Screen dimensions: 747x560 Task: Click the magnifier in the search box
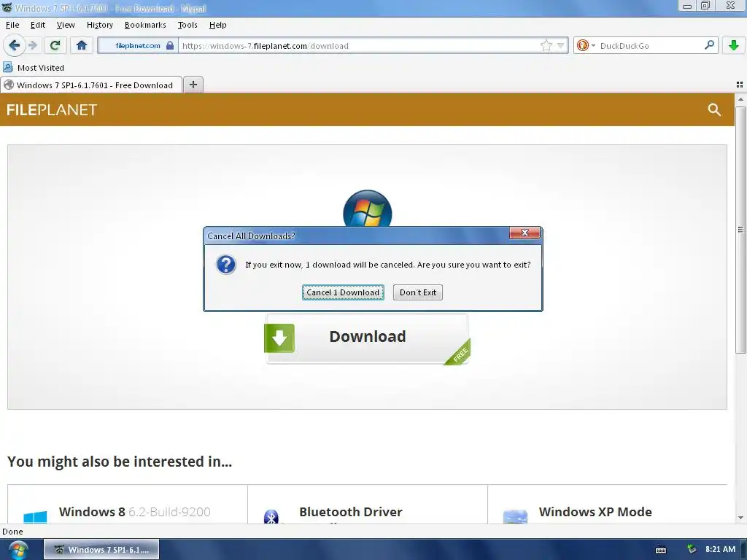(709, 45)
